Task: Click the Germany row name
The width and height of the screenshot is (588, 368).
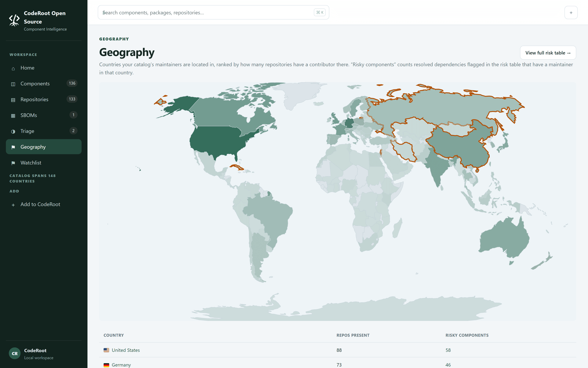Action: point(121,365)
